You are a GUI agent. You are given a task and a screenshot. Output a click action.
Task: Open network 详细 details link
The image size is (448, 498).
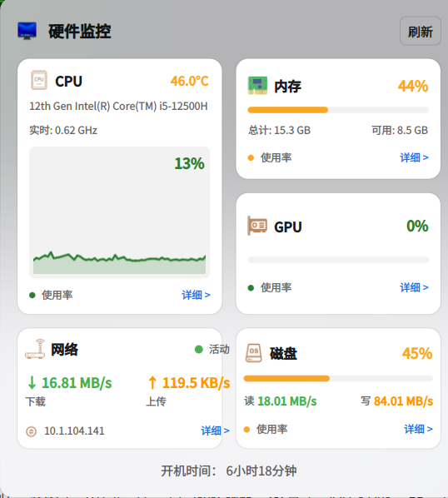pos(215,431)
